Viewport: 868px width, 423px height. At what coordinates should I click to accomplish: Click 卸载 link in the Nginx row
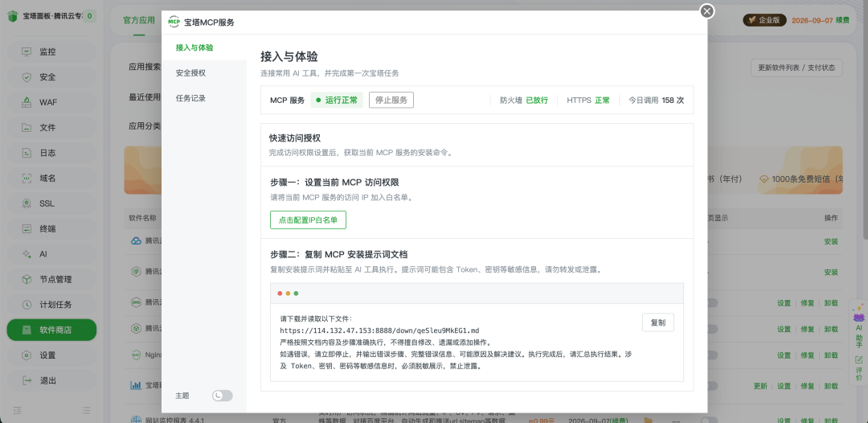tap(831, 355)
